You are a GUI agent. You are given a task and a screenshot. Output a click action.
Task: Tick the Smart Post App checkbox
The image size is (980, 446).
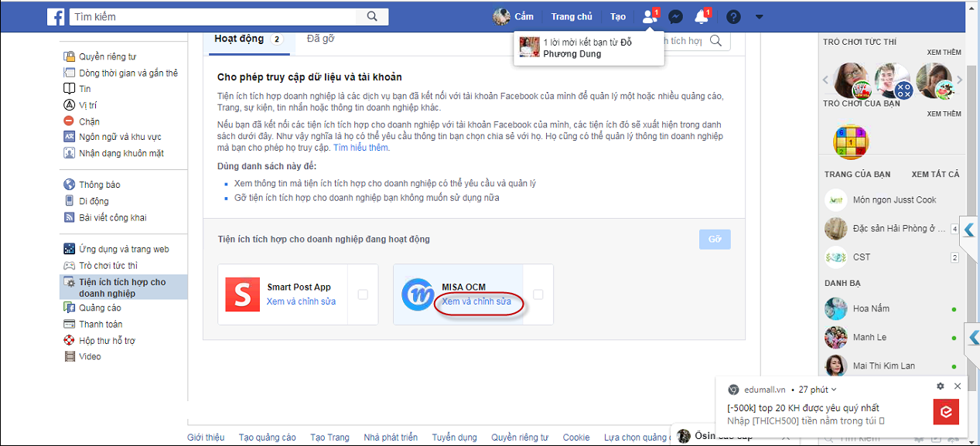click(x=363, y=294)
